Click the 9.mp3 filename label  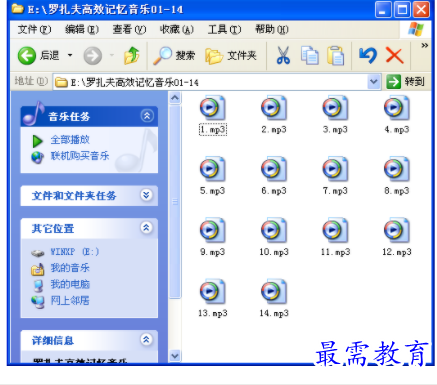tap(213, 252)
